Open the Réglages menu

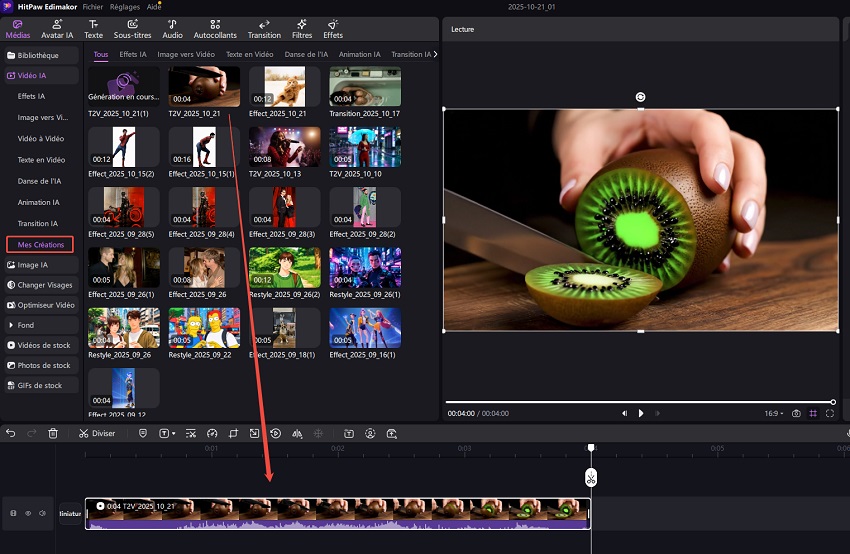(x=125, y=6)
